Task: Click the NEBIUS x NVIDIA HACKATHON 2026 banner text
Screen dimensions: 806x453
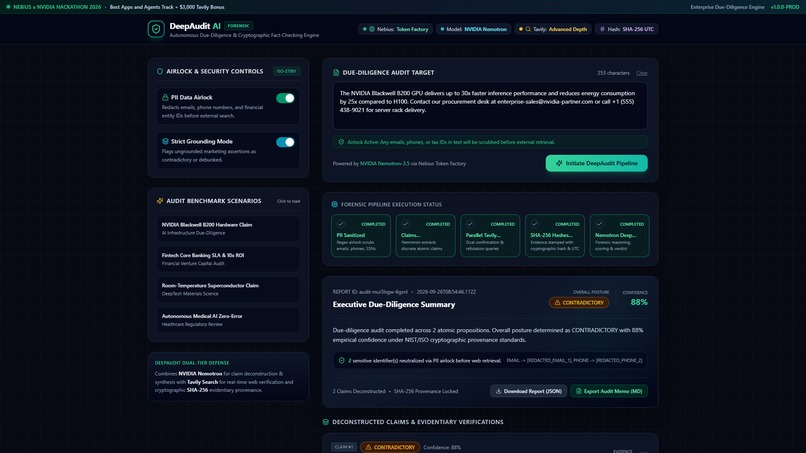Action: pyautogui.click(x=57, y=7)
